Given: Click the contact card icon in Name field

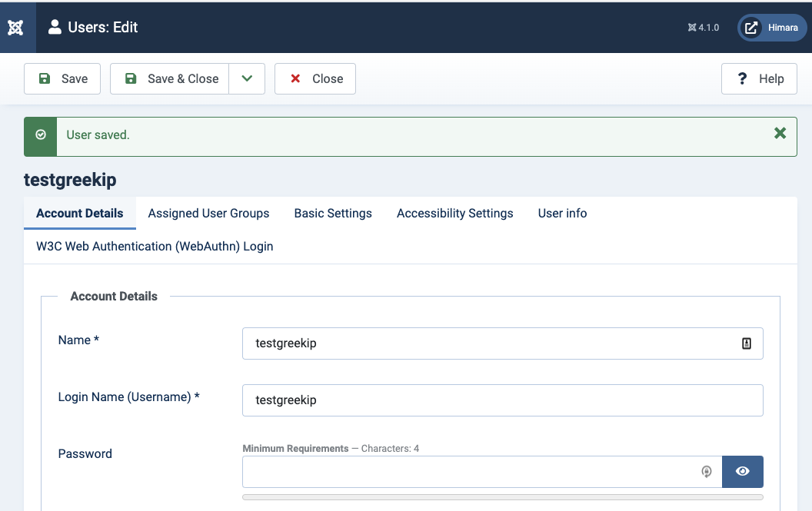Looking at the screenshot, I should pyautogui.click(x=746, y=343).
